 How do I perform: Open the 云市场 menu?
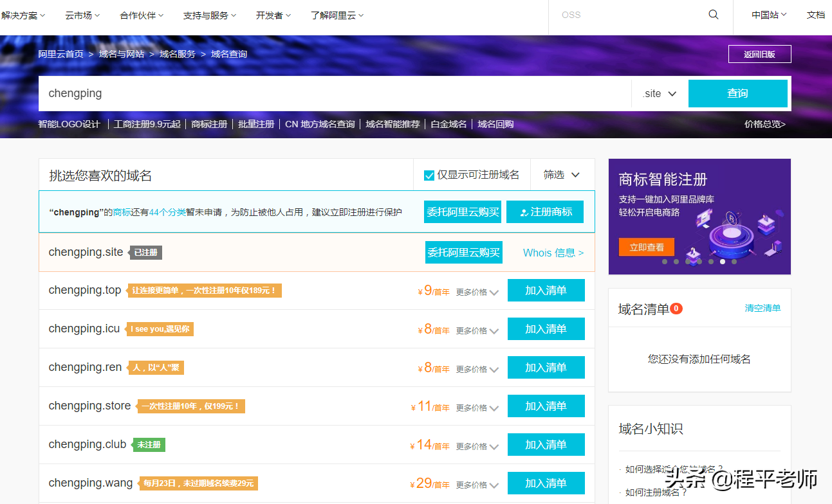pos(82,15)
